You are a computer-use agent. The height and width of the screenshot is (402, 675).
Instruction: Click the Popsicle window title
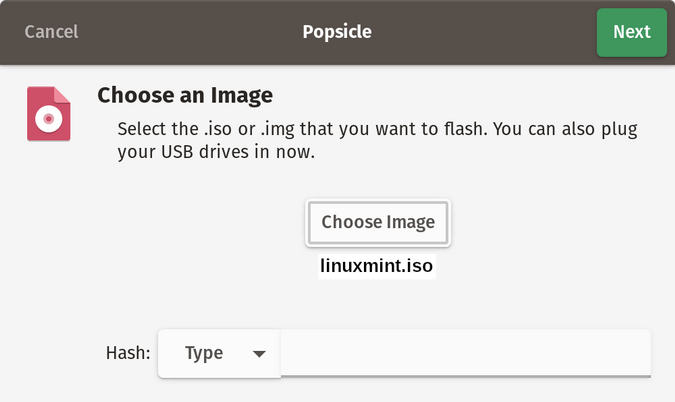pos(337,32)
